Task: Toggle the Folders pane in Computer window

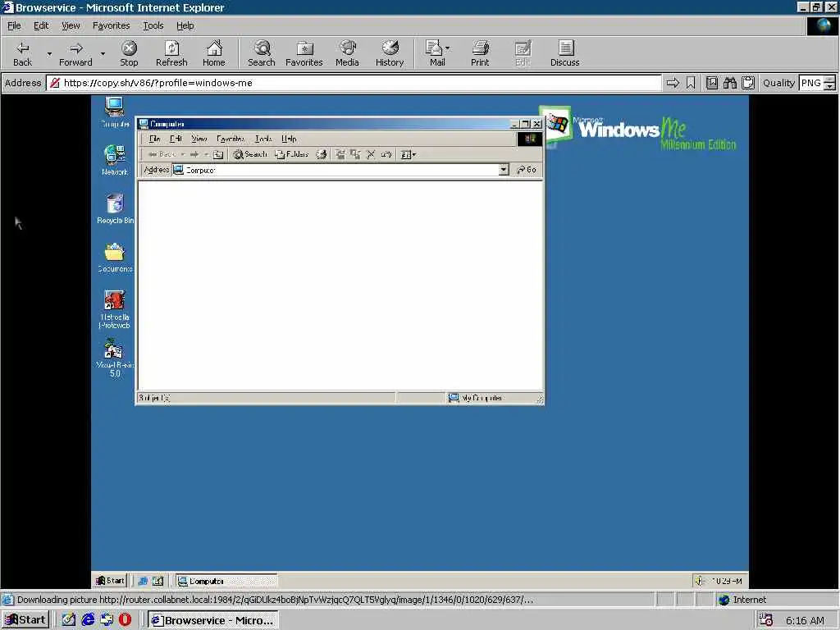Action: click(292, 155)
